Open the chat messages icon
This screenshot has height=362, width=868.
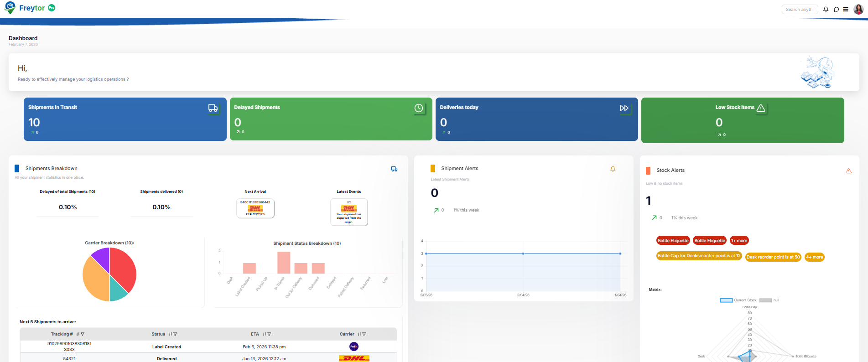coord(836,9)
